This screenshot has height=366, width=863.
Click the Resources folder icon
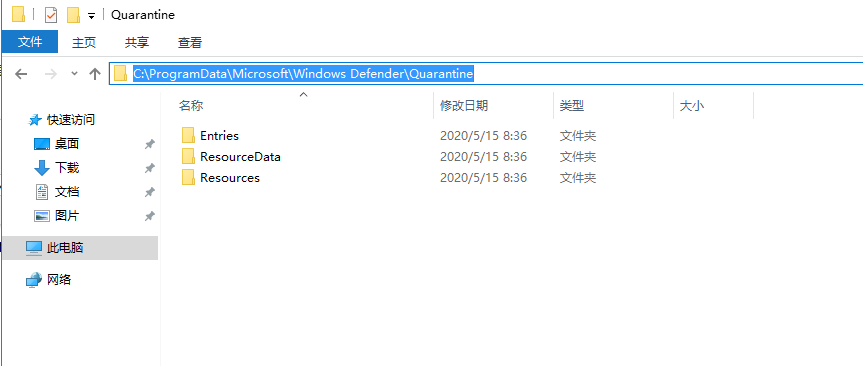click(x=188, y=177)
